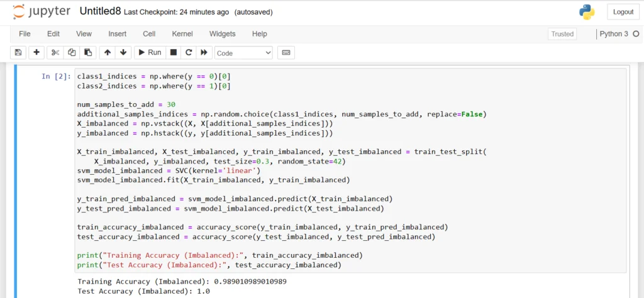Insert a cell below with plus icon
The height and width of the screenshot is (298, 644).
click(x=36, y=53)
